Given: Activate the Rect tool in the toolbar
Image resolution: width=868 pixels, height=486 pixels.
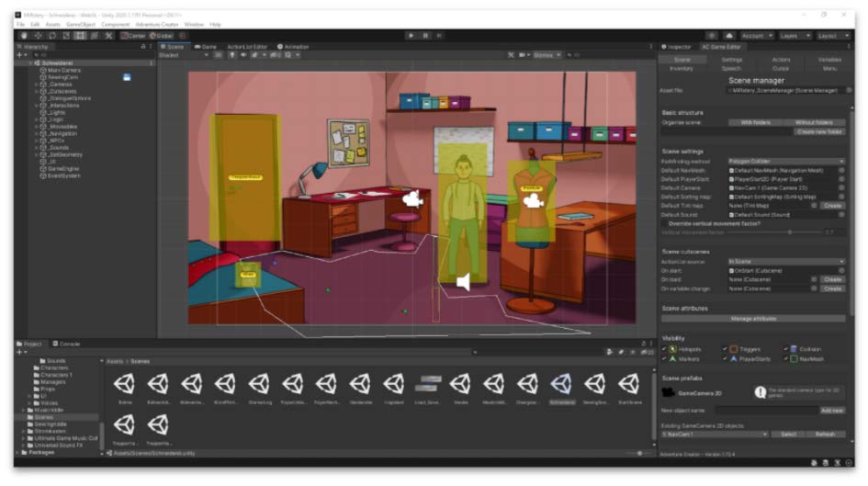Looking at the screenshot, I should [x=80, y=35].
